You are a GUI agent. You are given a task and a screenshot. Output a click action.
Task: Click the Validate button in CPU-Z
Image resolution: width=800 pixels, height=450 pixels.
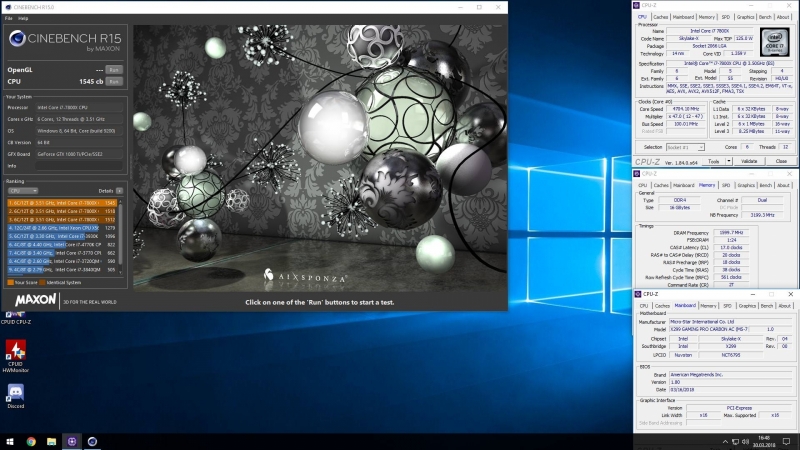748,161
